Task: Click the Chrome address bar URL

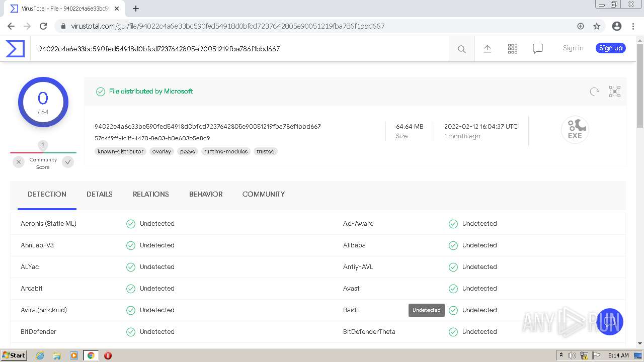Action: pos(227,26)
